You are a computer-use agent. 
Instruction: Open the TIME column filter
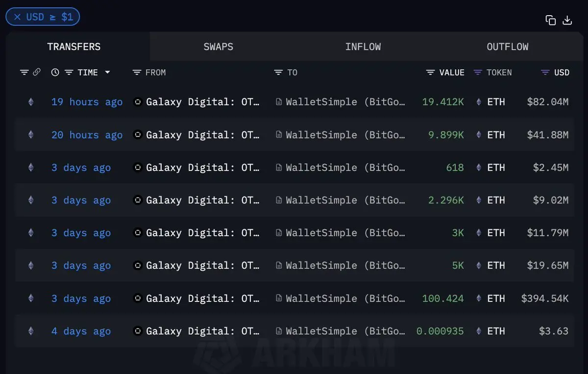69,73
